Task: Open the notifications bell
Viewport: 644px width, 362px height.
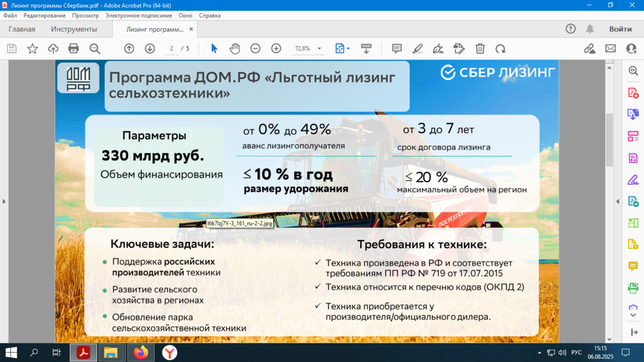Action: (x=590, y=29)
